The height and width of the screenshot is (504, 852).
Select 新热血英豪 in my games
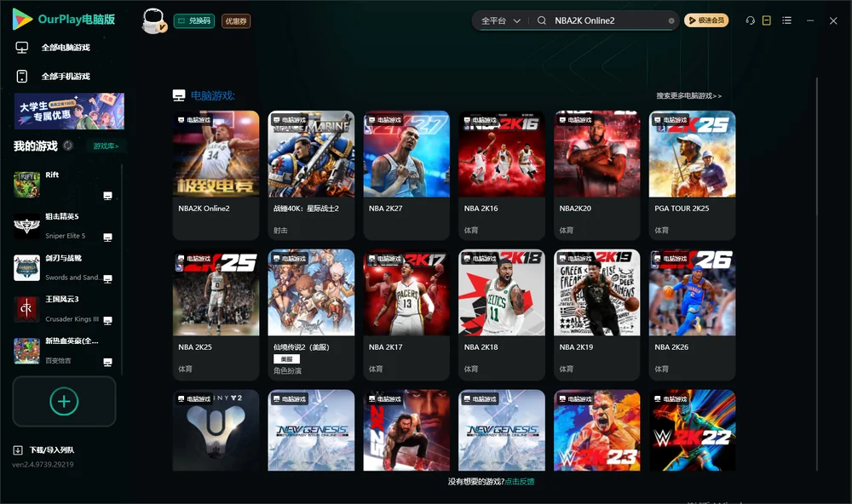pos(63,350)
